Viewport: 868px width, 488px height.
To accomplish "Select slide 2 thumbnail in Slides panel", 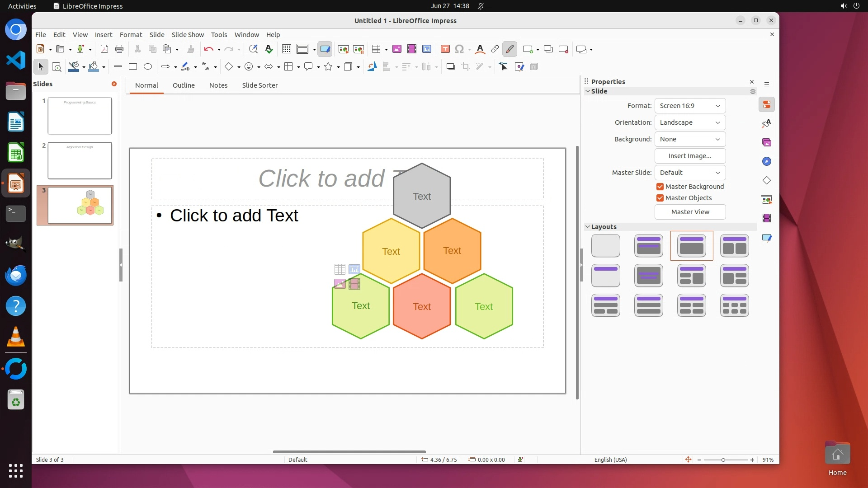I will pyautogui.click(x=80, y=161).
